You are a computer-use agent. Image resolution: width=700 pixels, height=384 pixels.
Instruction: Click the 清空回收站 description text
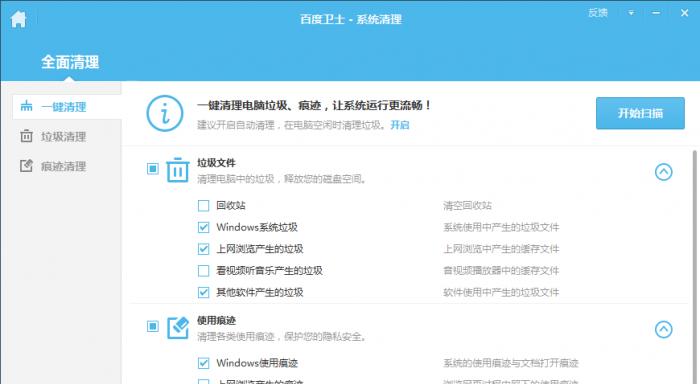(x=467, y=205)
